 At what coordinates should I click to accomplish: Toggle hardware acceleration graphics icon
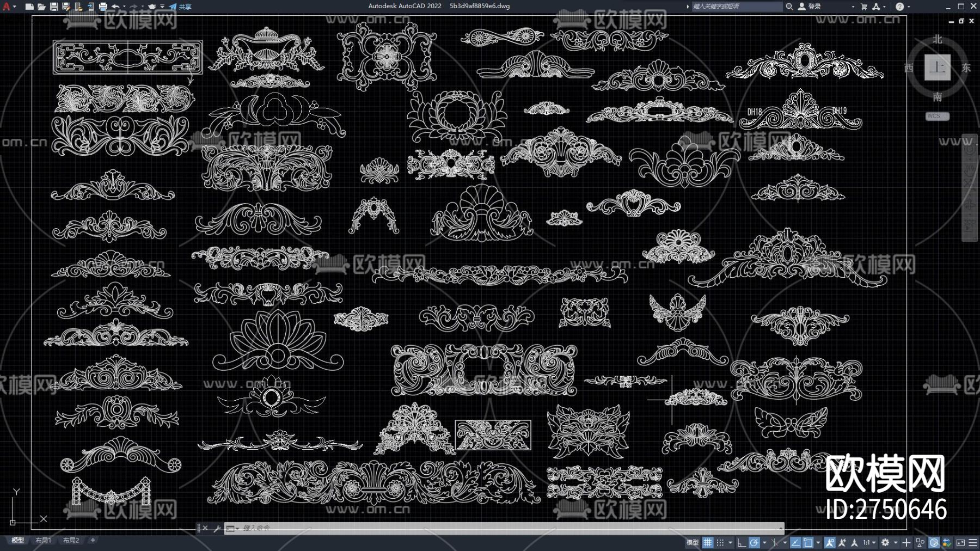click(934, 543)
